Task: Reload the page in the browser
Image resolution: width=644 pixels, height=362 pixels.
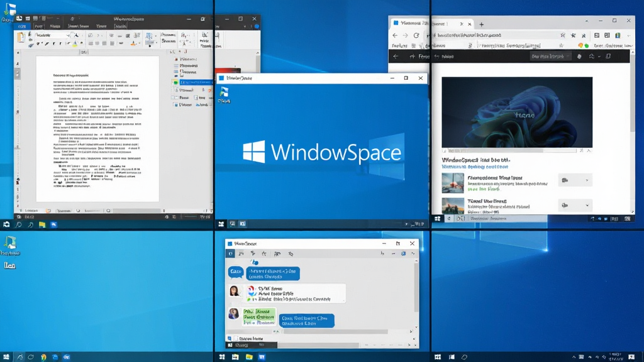Action: tap(416, 35)
